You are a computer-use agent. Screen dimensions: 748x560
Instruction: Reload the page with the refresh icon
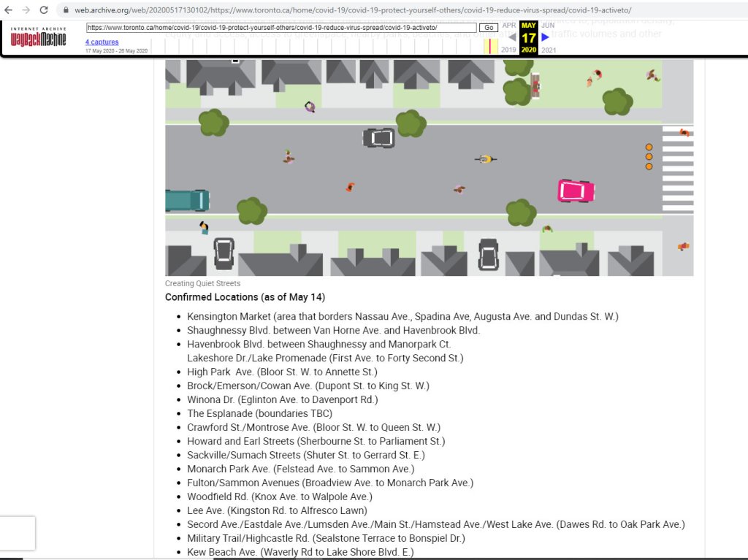pos(44,10)
